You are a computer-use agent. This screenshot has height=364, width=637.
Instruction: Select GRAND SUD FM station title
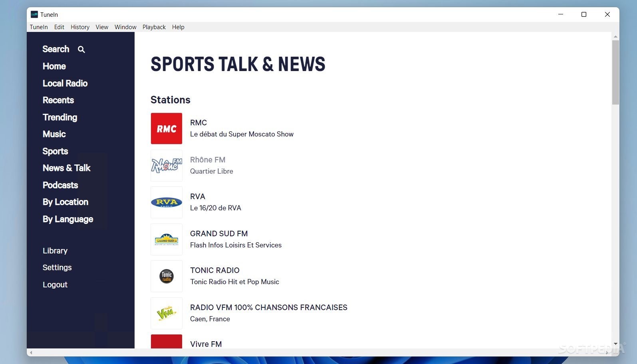(x=219, y=233)
